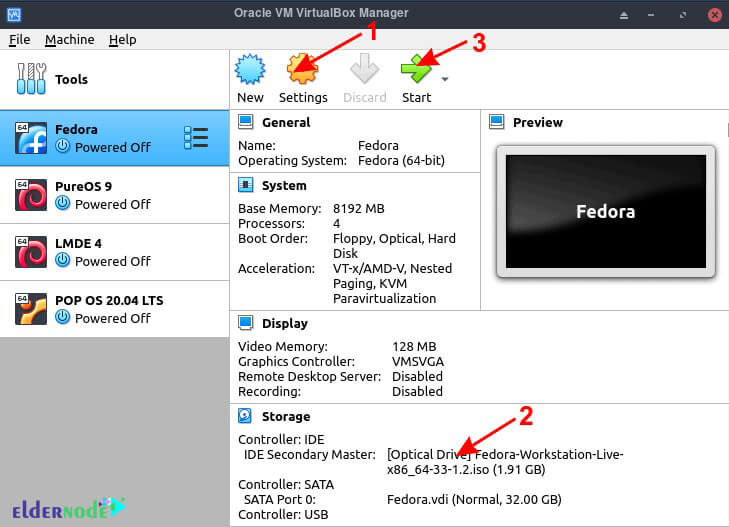Click the Optical Drive Fedora ISO entry
Screen dimensions: 729x527
[505, 461]
